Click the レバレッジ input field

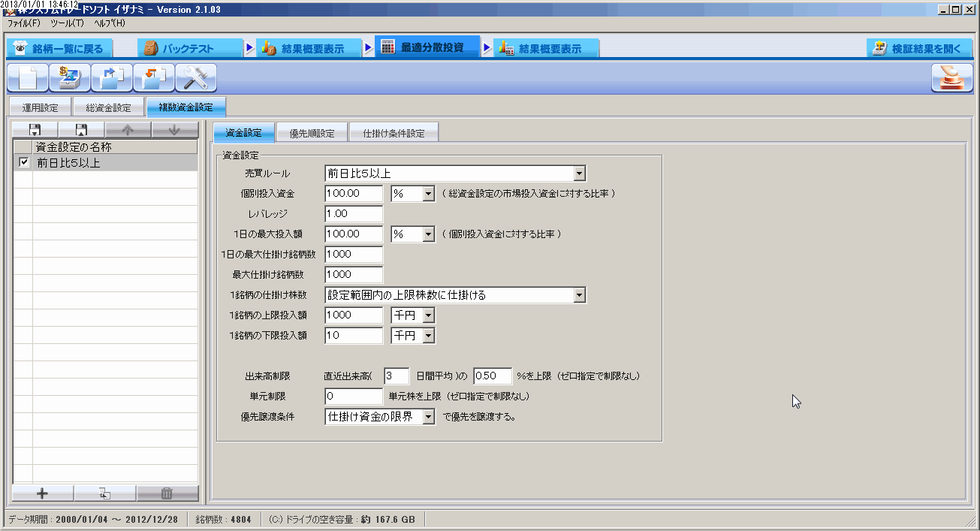tap(354, 214)
